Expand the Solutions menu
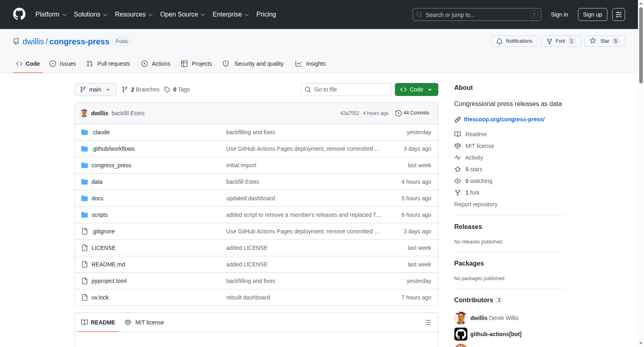The height and width of the screenshot is (347, 644). [x=91, y=15]
